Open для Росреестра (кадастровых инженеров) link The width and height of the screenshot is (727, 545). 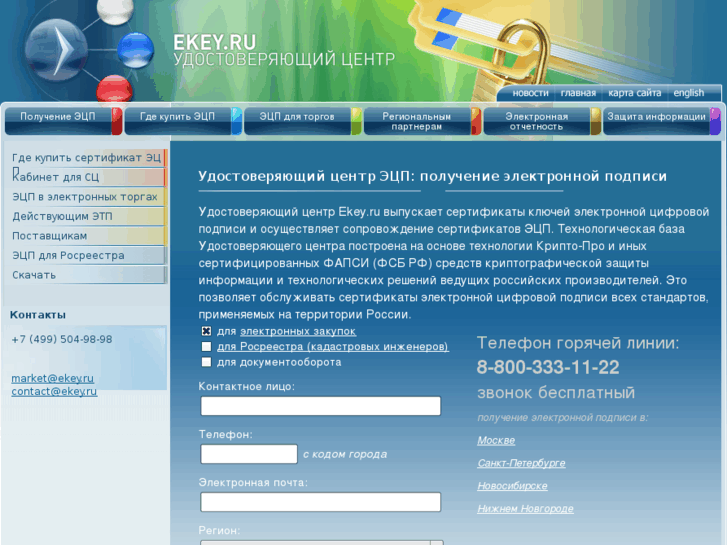tap(333, 346)
